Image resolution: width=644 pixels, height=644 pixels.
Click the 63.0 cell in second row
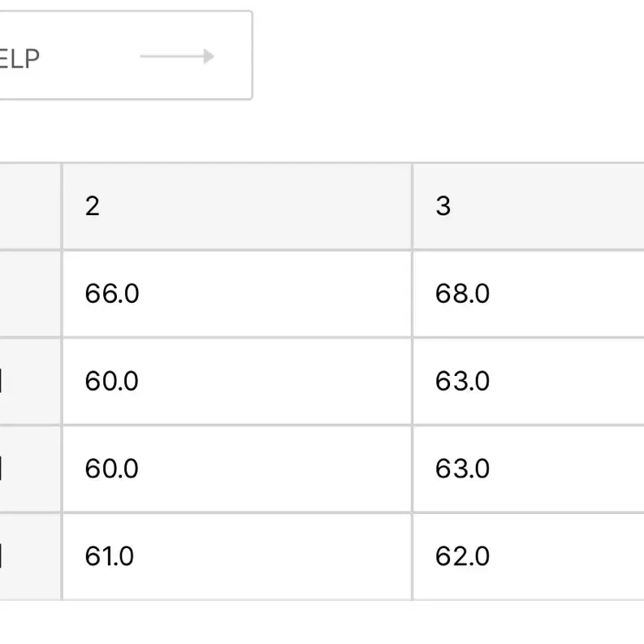coord(529,382)
